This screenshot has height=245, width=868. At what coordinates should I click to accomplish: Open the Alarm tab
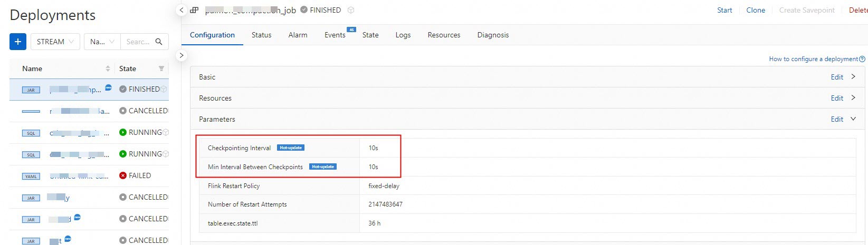tap(298, 35)
